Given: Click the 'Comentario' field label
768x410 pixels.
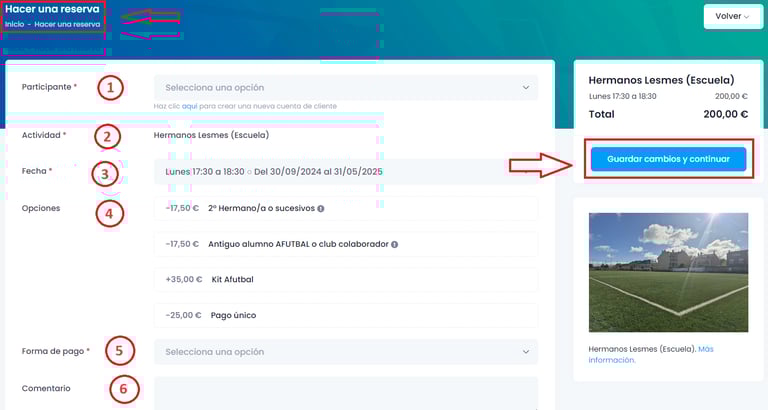Looking at the screenshot, I should click(x=46, y=388).
